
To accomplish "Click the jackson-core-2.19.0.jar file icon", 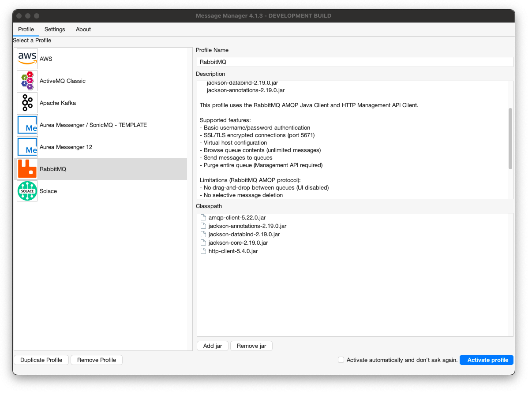I will pyautogui.click(x=203, y=242).
